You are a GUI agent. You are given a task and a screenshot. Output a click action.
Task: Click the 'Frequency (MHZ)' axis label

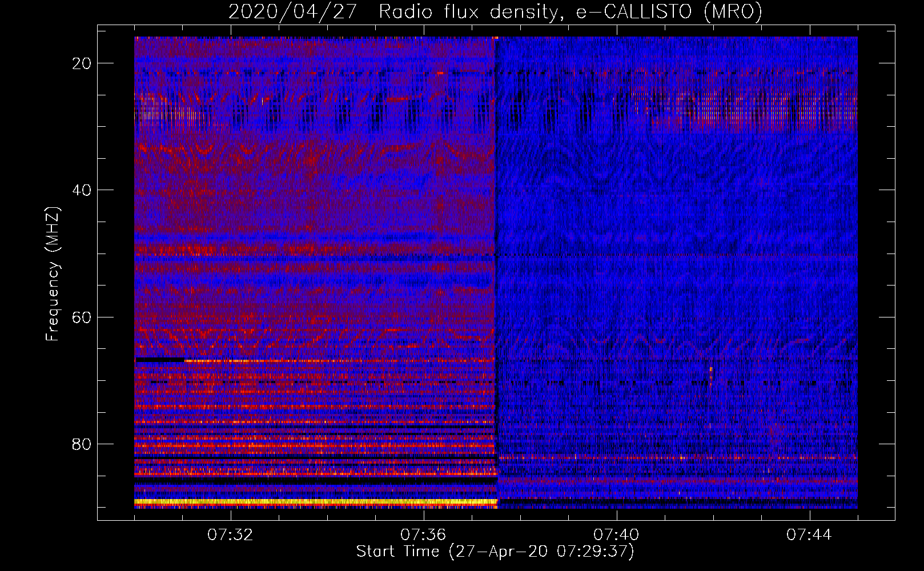click(x=52, y=275)
